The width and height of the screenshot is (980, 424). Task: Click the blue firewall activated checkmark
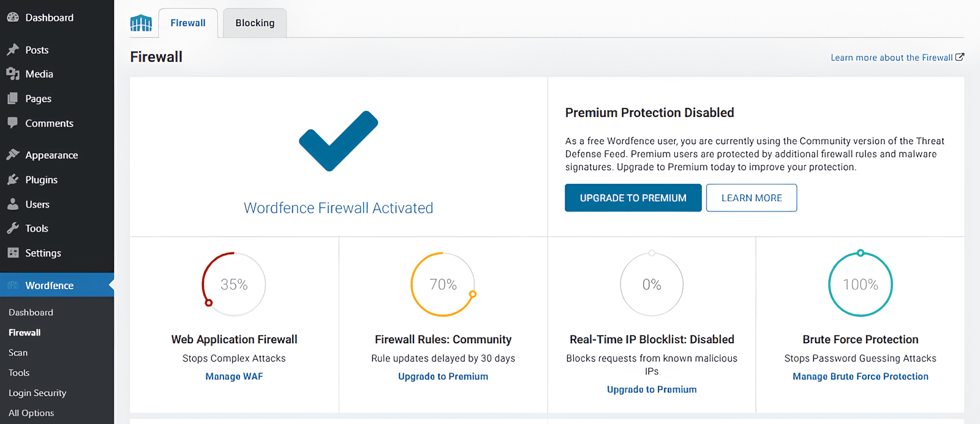[338, 141]
